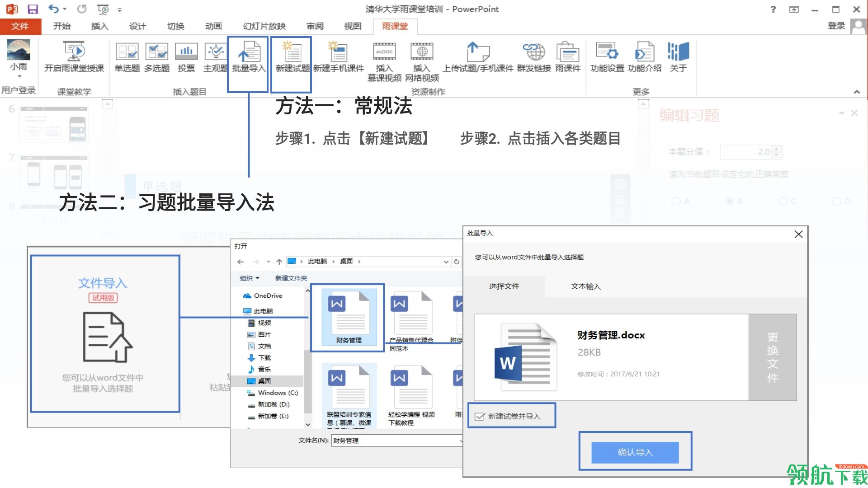Select 桌面 in the folder tree
868x488 pixels.
pyautogui.click(x=264, y=381)
